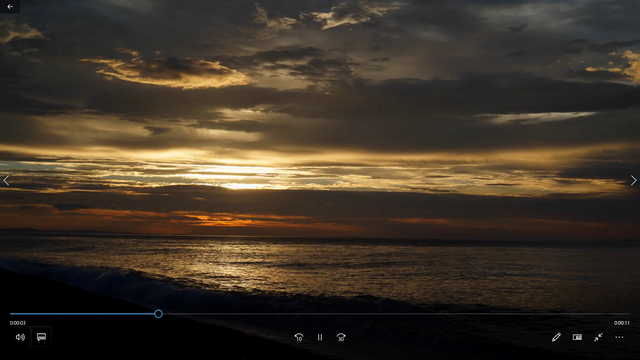Image resolution: width=640 pixels, height=360 pixels.
Task: Skip back 10 seconds
Action: (299, 337)
